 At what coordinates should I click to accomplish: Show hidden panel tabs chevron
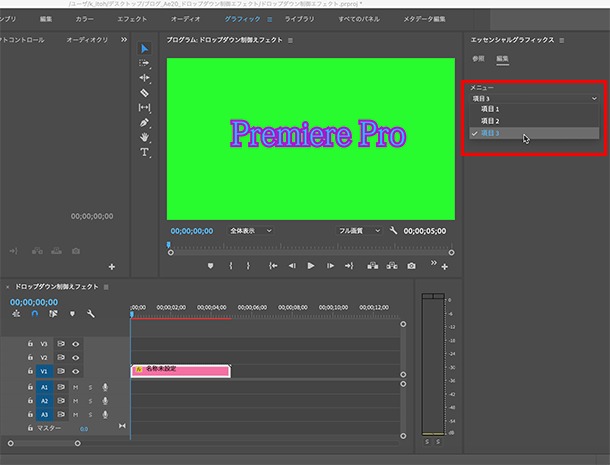point(124,40)
